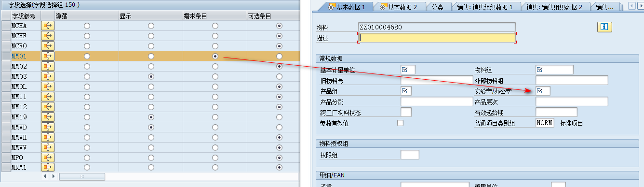
Task: Click the arrow icon beside MMVD
Action: click(48, 127)
